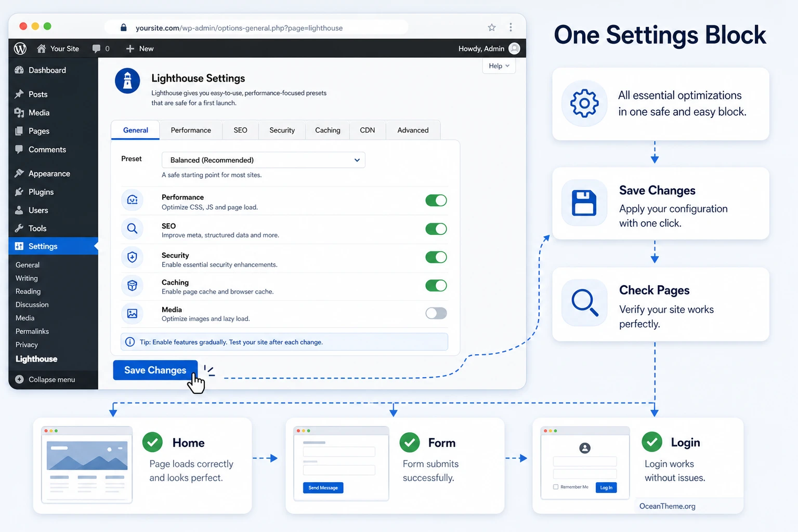Click the Lighthouse plugin logo

(127, 81)
